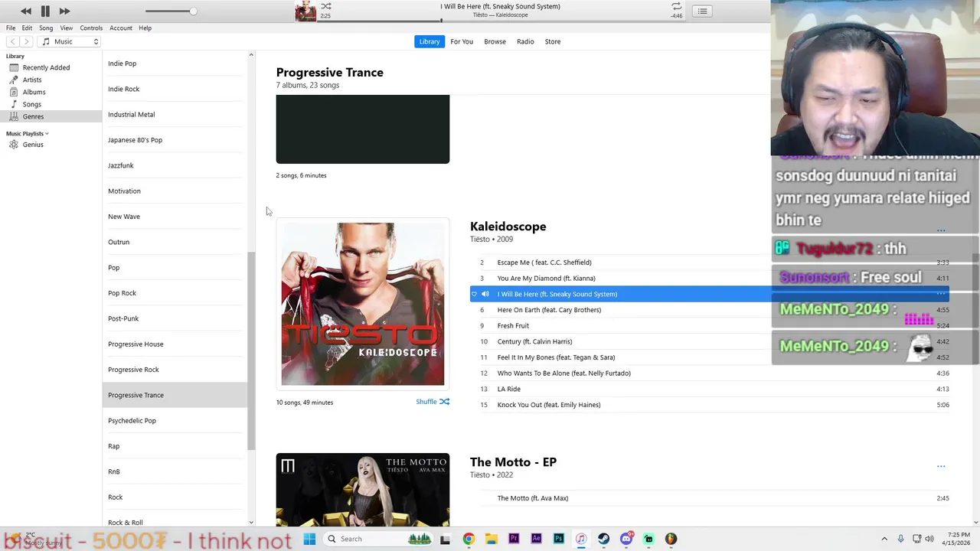The width and height of the screenshot is (980, 551).
Task: Open the Controls menu
Action: click(91, 28)
